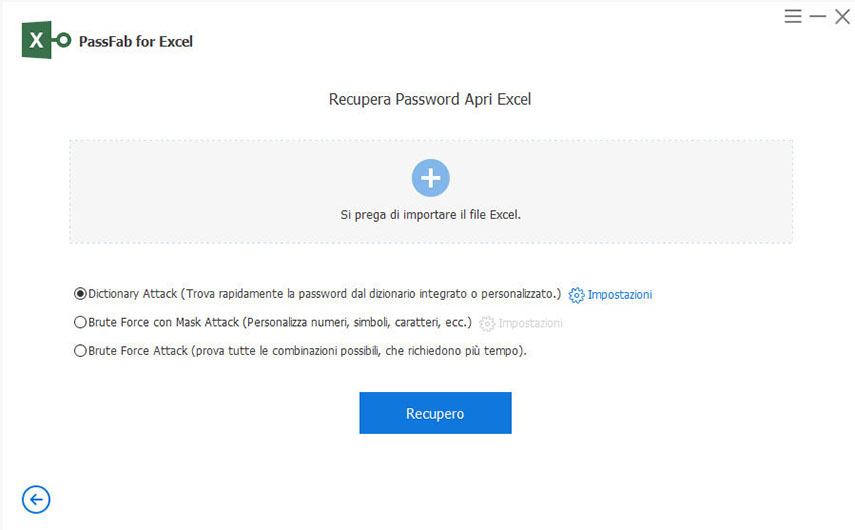The height and width of the screenshot is (530, 855).
Task: Open Impostazioni link for Dictionary Attack
Action: (620, 295)
